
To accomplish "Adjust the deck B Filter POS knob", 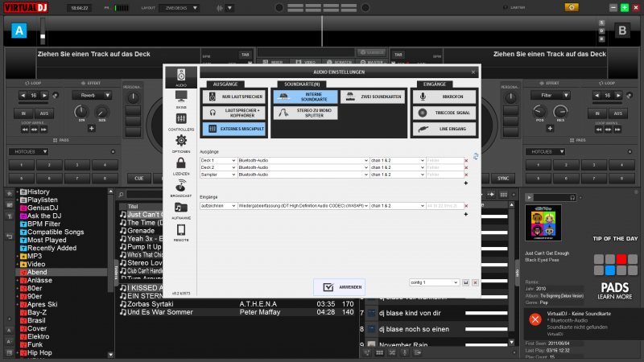I will [x=539, y=112].
